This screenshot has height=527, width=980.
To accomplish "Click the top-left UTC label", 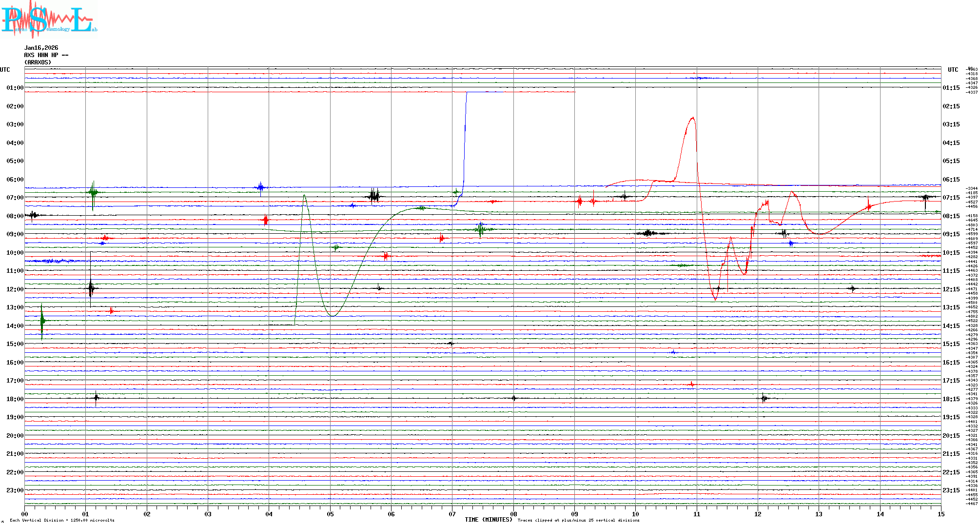I will [x=5, y=70].
